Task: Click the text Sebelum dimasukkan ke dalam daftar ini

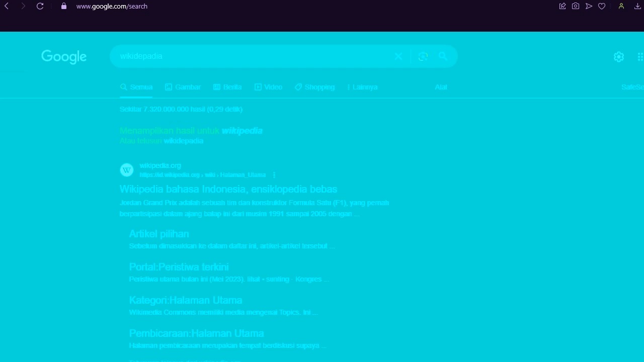Action: (232, 246)
